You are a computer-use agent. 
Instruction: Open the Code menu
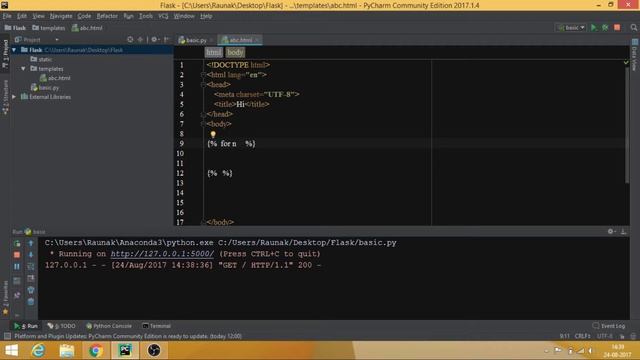click(x=84, y=16)
